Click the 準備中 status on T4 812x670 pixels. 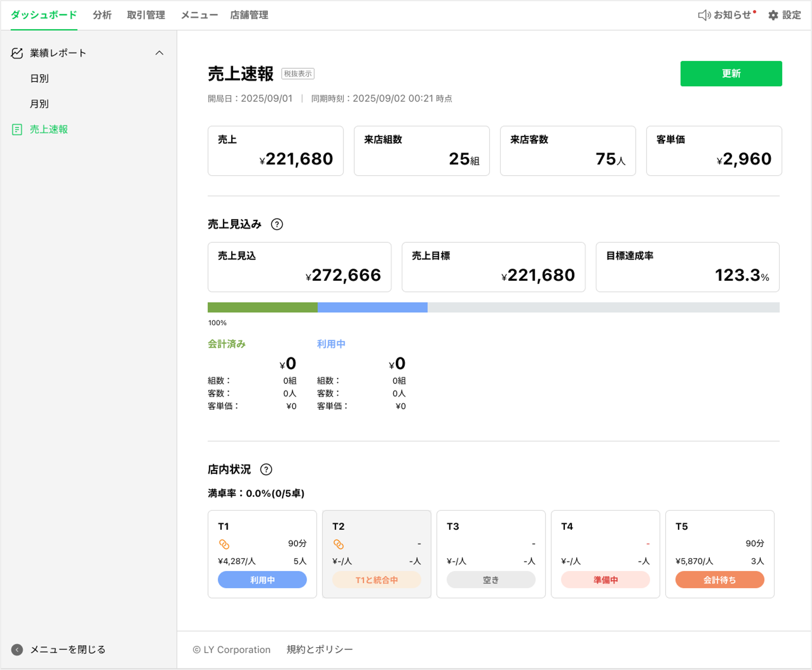(605, 580)
